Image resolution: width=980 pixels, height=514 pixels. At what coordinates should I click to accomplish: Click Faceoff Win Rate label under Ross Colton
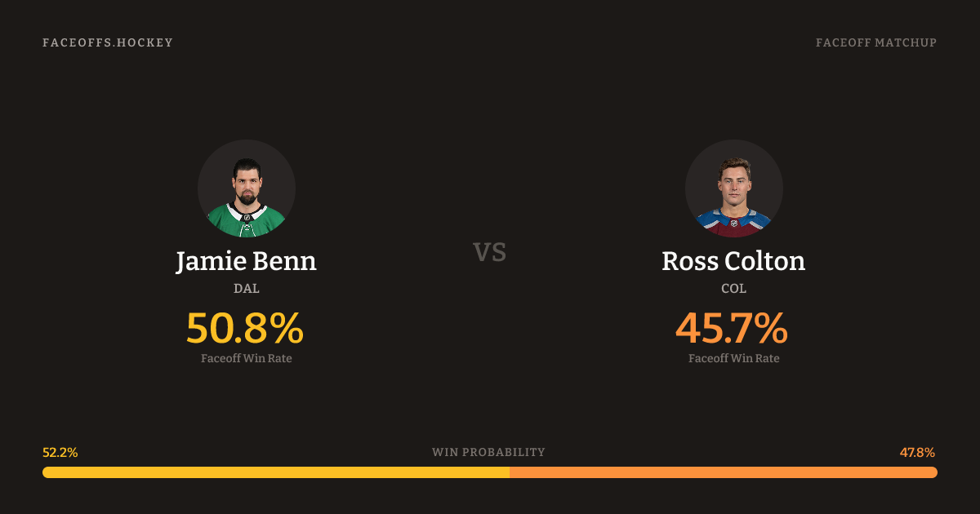(x=733, y=358)
